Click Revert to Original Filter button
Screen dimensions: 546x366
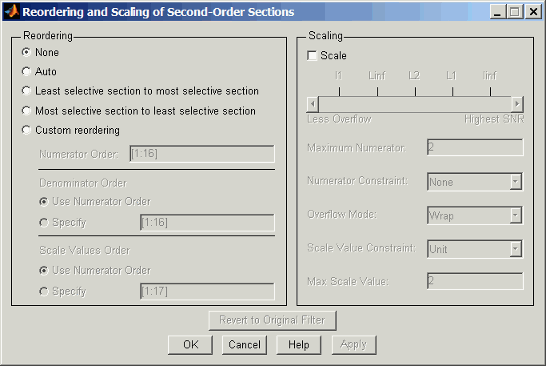[272, 320]
